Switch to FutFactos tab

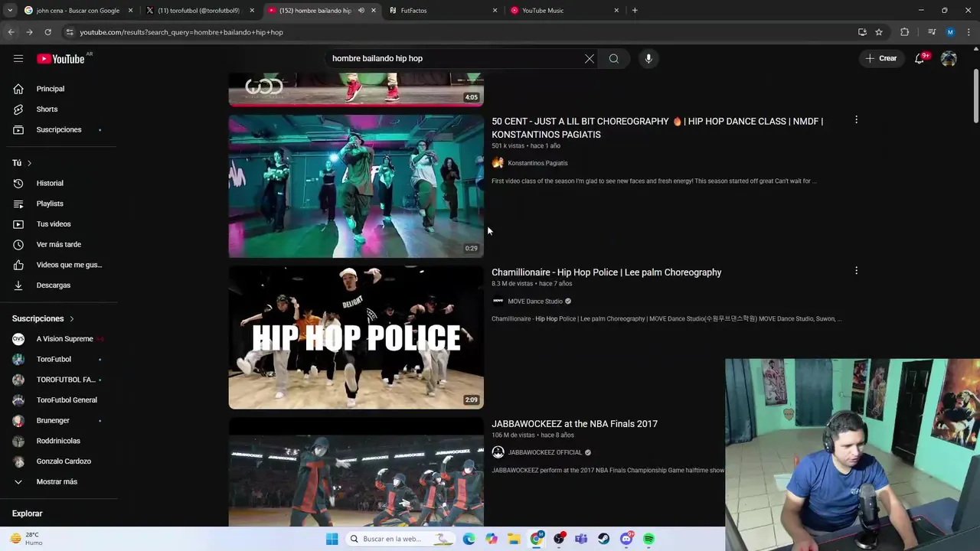443,11
